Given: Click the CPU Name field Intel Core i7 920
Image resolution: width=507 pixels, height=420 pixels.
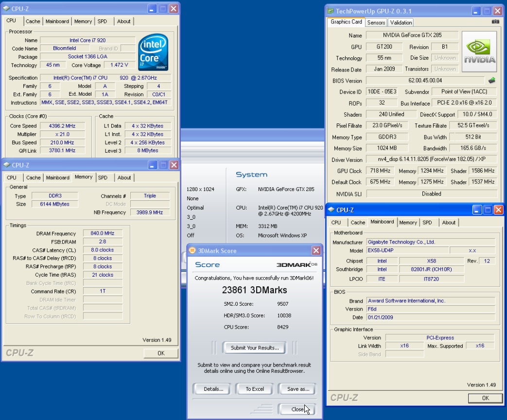Looking at the screenshot, I should (x=87, y=40).
